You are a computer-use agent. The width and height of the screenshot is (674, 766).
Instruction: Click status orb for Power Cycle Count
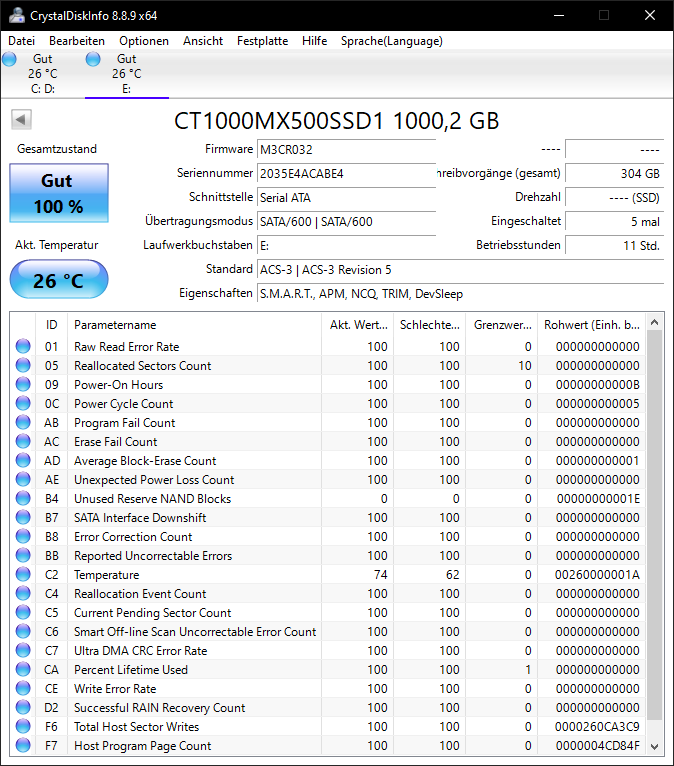tap(23, 403)
